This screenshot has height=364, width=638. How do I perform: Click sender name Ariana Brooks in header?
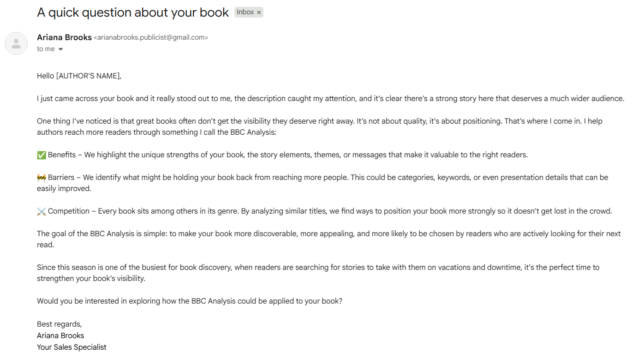pyautogui.click(x=64, y=37)
